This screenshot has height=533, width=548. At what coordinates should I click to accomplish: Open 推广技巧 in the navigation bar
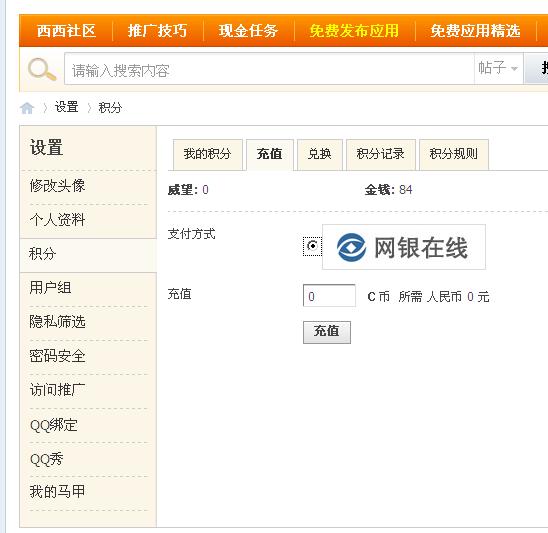point(157,31)
